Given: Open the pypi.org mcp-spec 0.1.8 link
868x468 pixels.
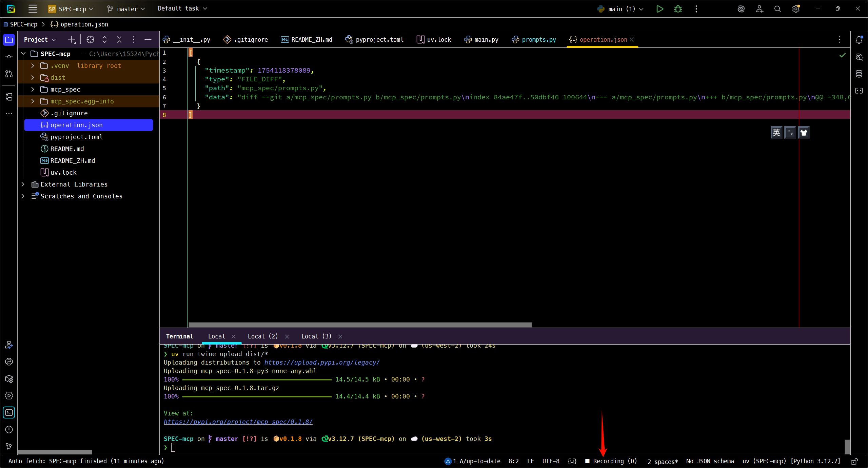Looking at the screenshot, I should (x=238, y=422).
